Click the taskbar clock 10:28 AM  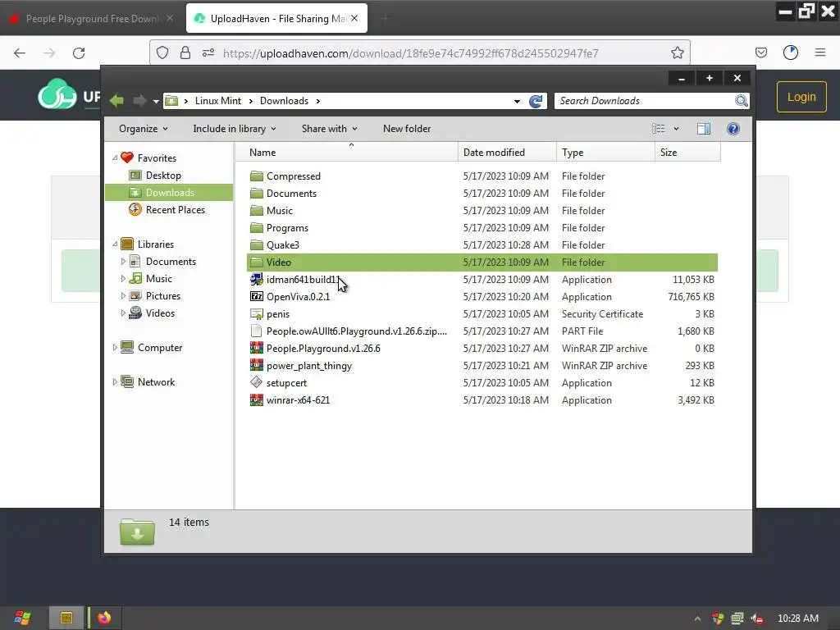click(x=797, y=619)
